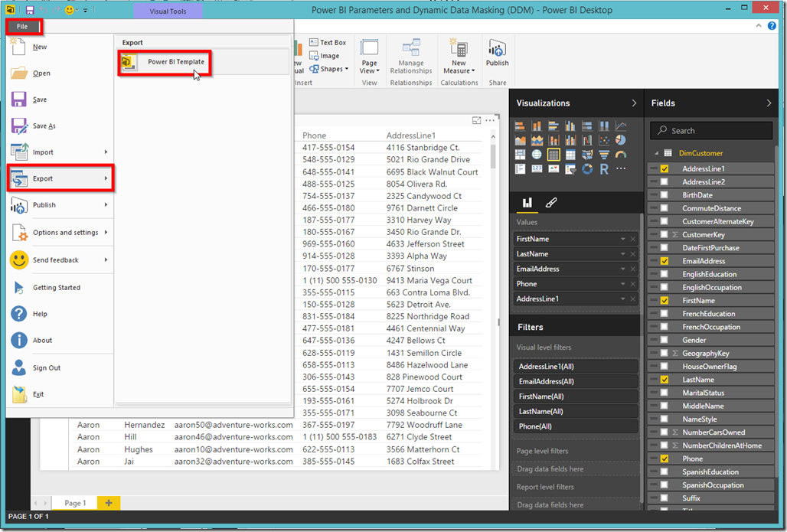Viewport: 787px width, 532px height.
Task: Click the Publish ribbon button
Action: coord(497,53)
